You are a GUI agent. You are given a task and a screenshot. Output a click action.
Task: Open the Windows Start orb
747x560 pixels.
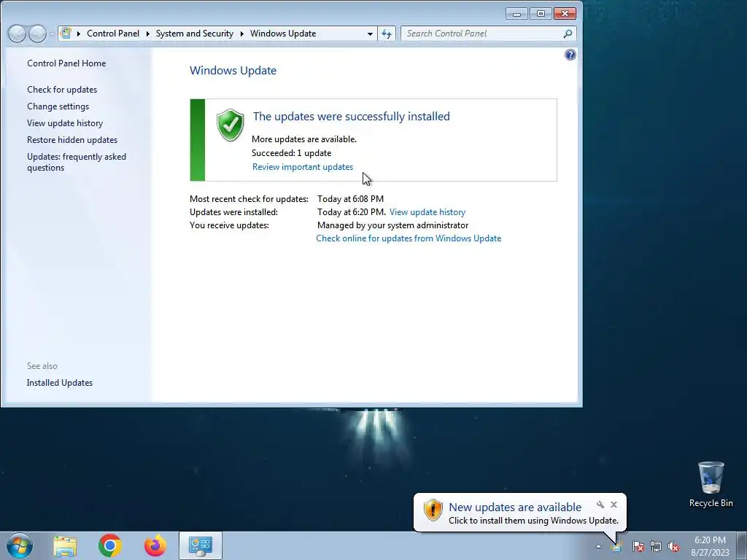pos(20,545)
